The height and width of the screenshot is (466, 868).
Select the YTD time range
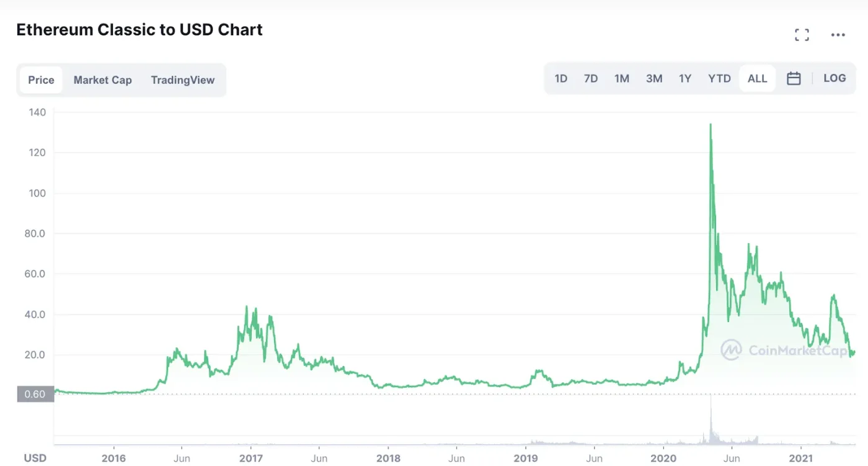[x=719, y=78]
